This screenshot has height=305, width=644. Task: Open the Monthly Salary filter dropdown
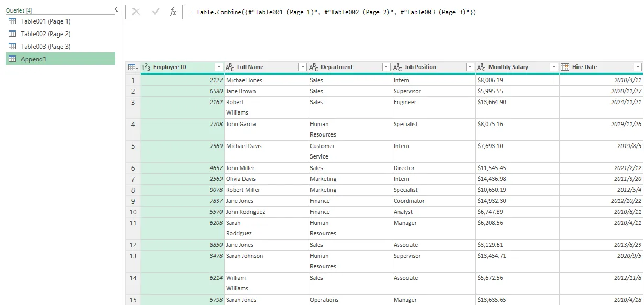[554, 67]
